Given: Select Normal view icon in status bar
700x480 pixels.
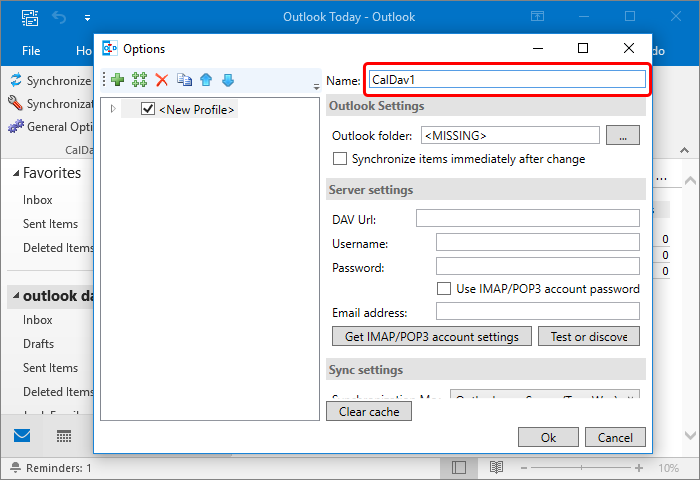Looking at the screenshot, I should point(458,467).
